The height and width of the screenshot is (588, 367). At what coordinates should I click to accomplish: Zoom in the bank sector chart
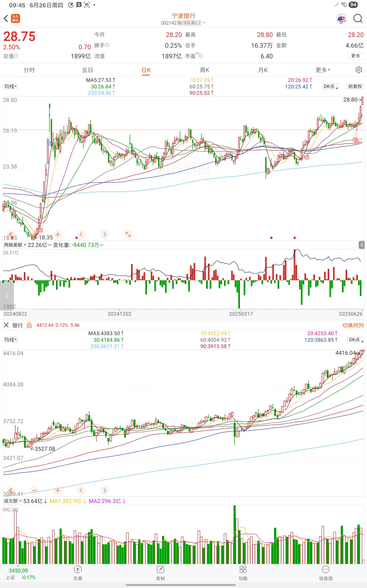tap(58, 490)
